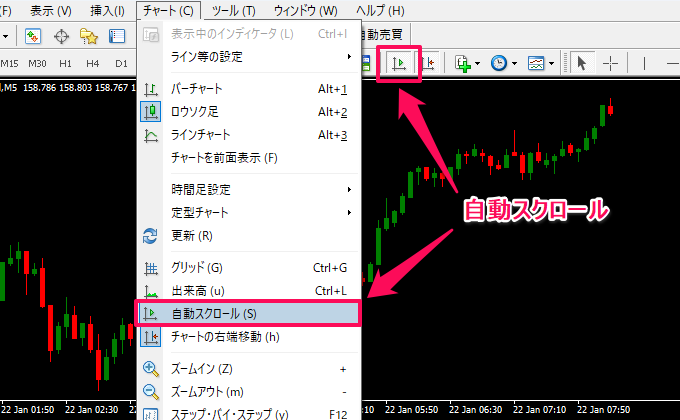This screenshot has width=680, height=420.
Task: Click the templates toolbar icon
Action: click(x=536, y=63)
